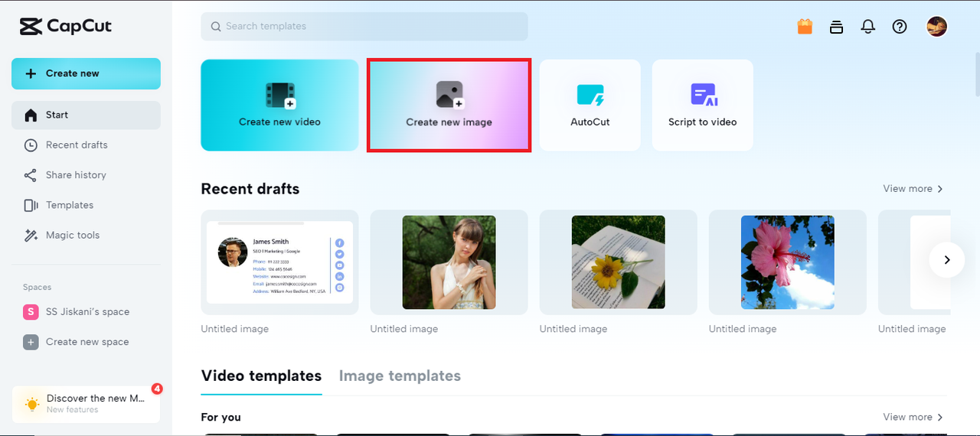The width and height of the screenshot is (980, 436).
Task: Click Create new space
Action: click(x=86, y=342)
